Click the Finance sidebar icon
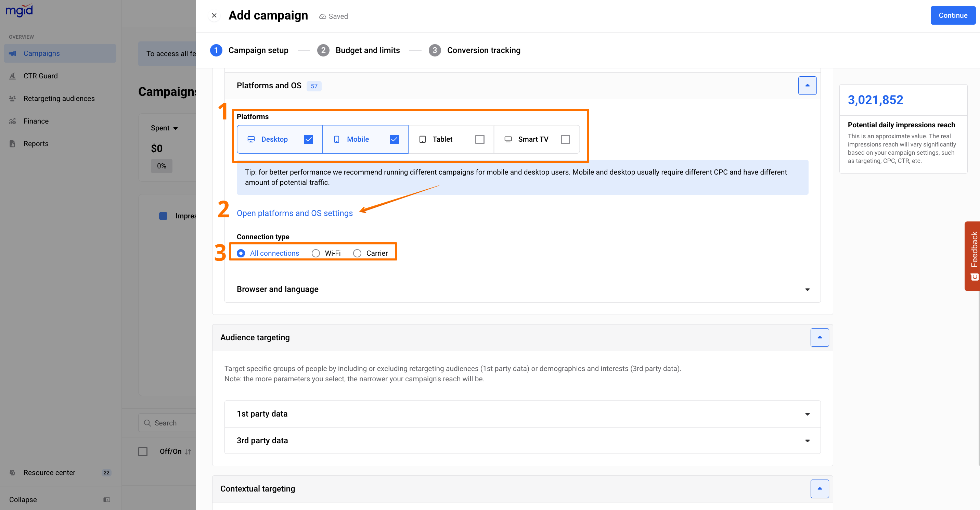980x510 pixels. 13,121
